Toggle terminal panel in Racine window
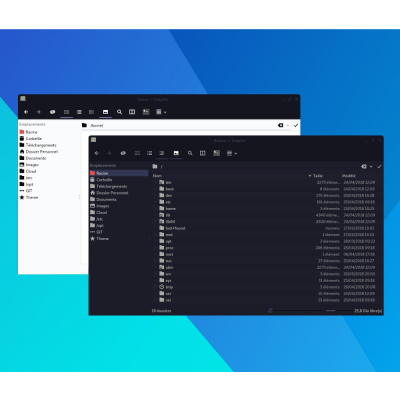400x400 pixels. pyautogui.click(x=217, y=153)
